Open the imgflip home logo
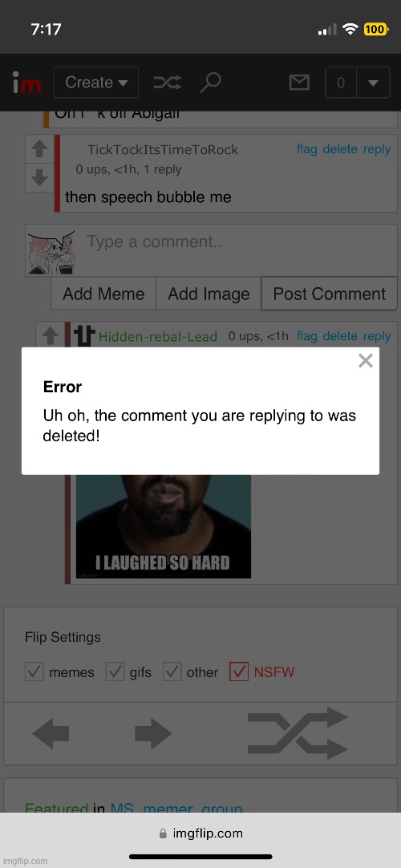 click(26, 83)
